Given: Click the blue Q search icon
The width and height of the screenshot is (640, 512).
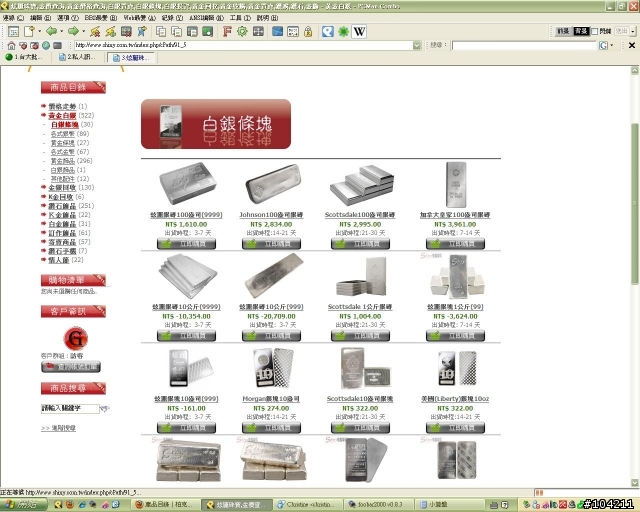Looking at the screenshot, I should pyautogui.click(x=328, y=31).
